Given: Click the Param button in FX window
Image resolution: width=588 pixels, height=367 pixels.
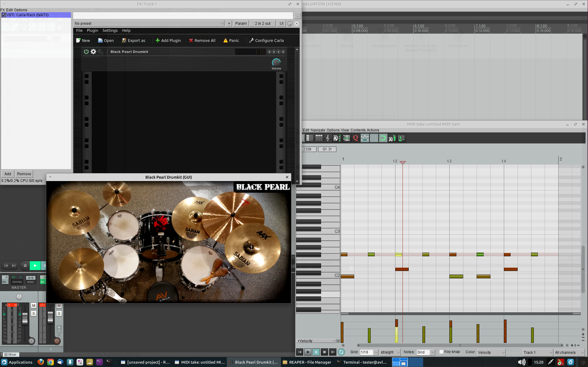Looking at the screenshot, I should (x=241, y=24).
